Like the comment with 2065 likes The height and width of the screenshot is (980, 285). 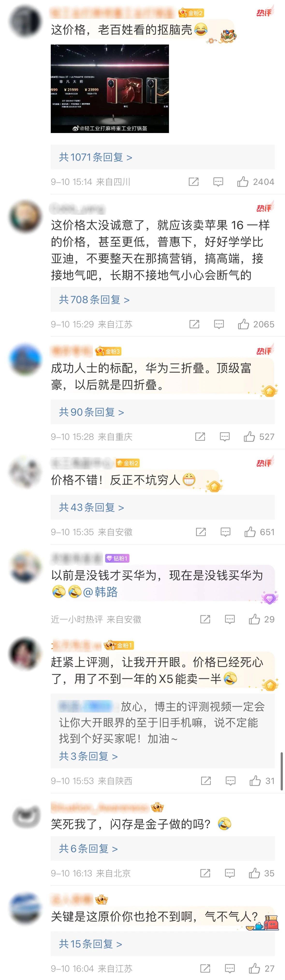243,324
